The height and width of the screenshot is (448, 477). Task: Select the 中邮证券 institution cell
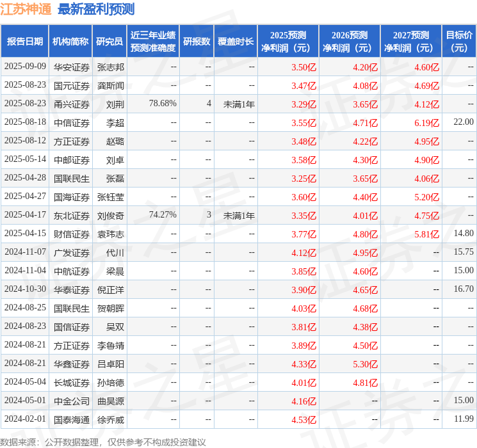(72, 160)
